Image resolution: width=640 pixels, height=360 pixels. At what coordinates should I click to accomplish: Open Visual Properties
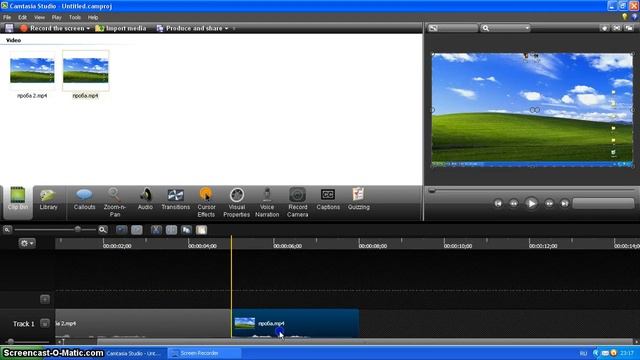click(237, 202)
